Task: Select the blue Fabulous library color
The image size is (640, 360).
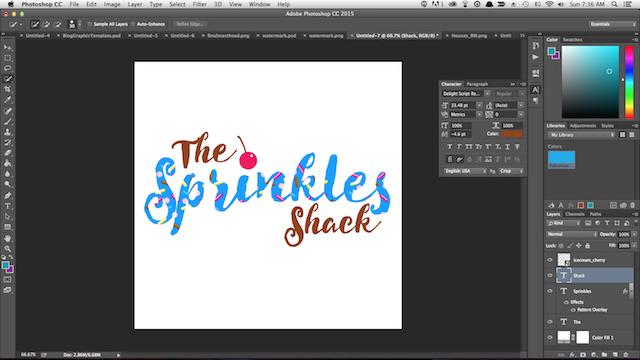Action: click(x=561, y=160)
